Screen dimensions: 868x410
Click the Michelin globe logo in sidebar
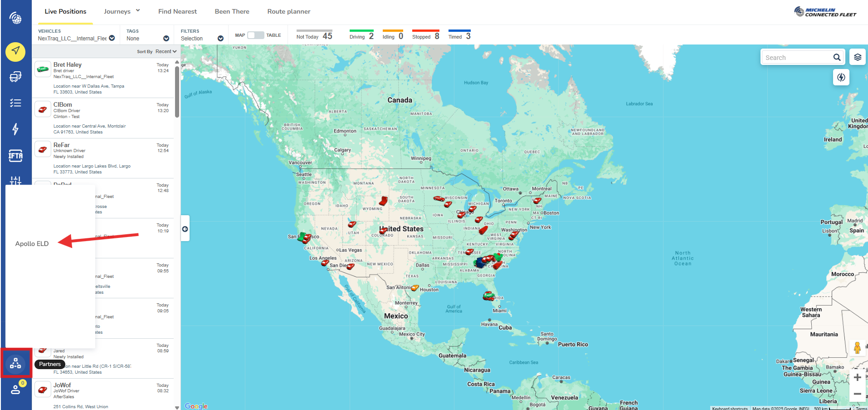(16, 18)
